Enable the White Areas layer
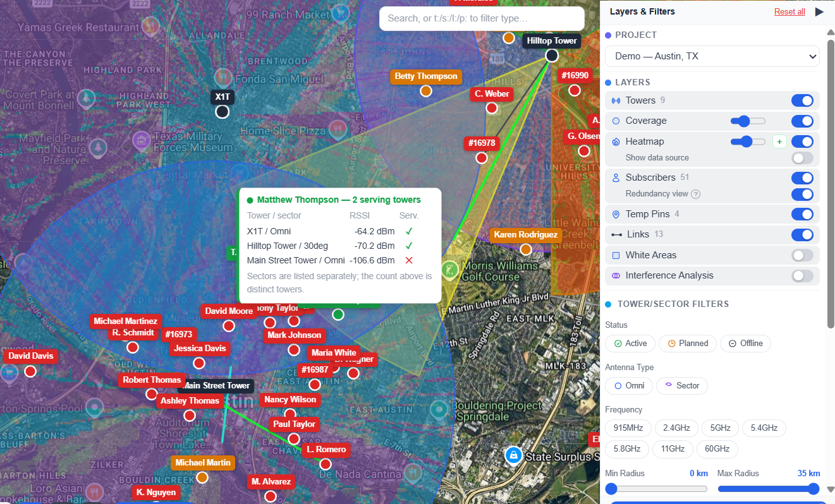 [x=802, y=255]
